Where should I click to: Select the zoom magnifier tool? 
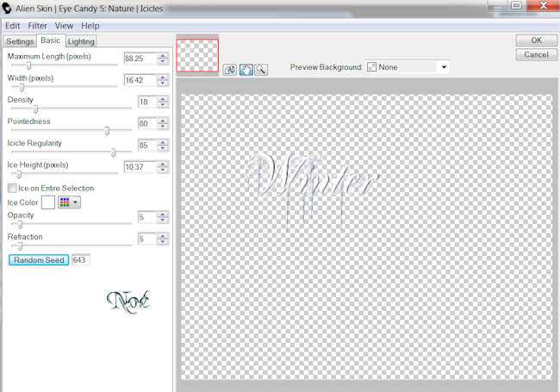tap(260, 70)
